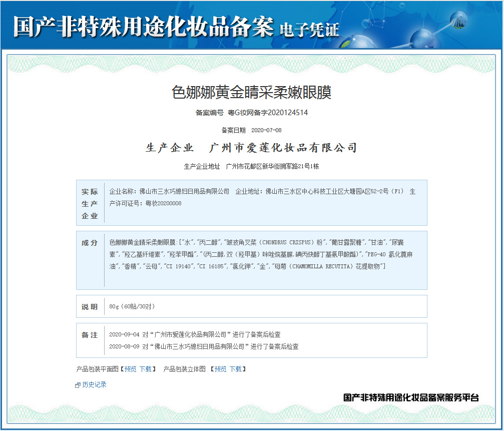Click the license number 粤妆20200008
The height and width of the screenshot is (431, 504).
(x=163, y=203)
